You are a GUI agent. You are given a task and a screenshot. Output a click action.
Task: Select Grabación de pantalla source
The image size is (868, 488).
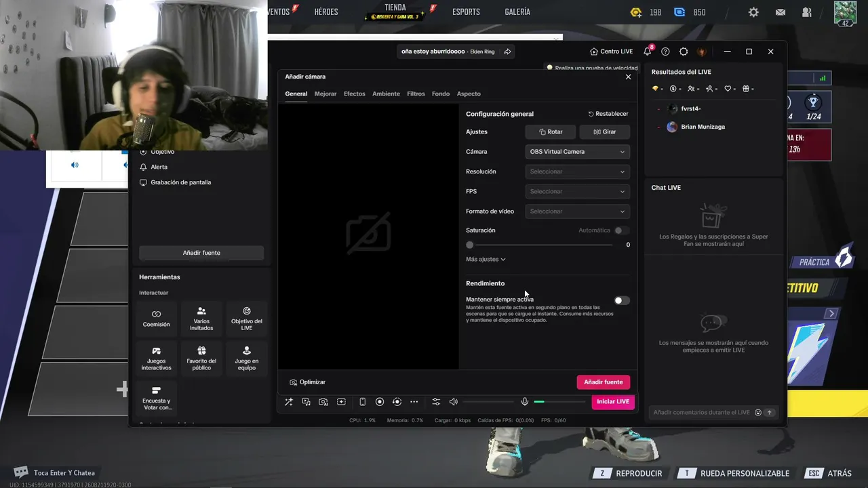click(x=175, y=182)
